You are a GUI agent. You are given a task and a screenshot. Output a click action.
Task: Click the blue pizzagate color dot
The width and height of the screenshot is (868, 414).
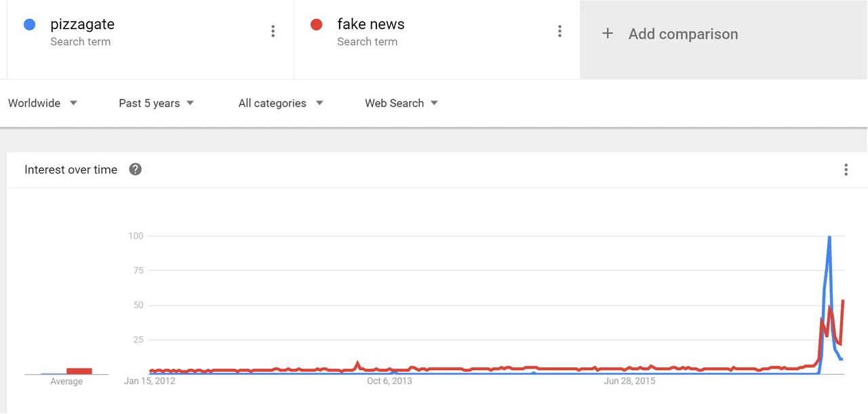[x=29, y=24]
